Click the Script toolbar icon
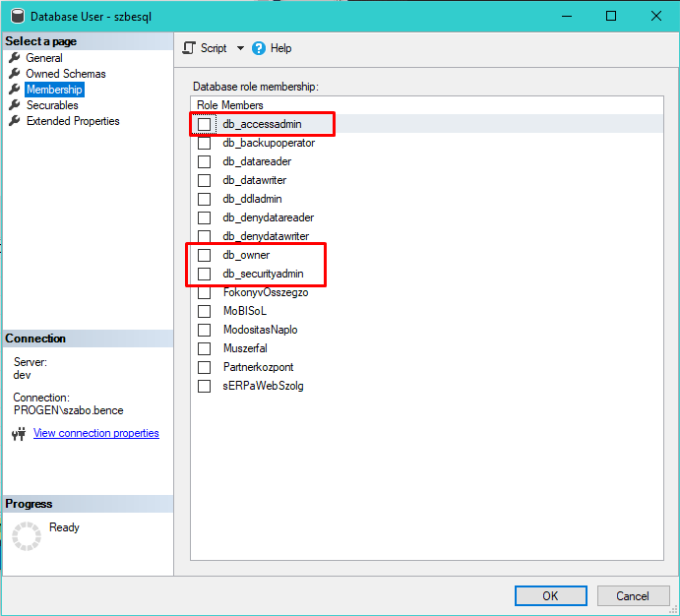The width and height of the screenshot is (680, 616). click(189, 48)
